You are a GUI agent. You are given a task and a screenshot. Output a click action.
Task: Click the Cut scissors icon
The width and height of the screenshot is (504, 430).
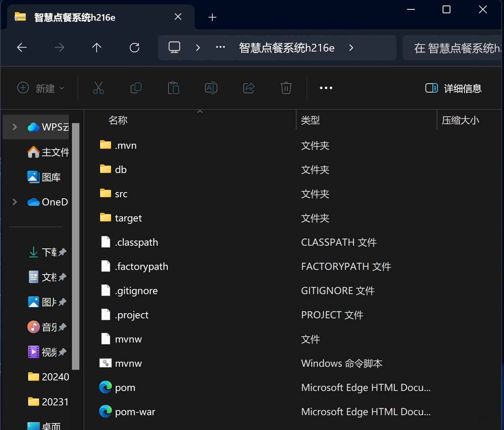pyautogui.click(x=99, y=88)
